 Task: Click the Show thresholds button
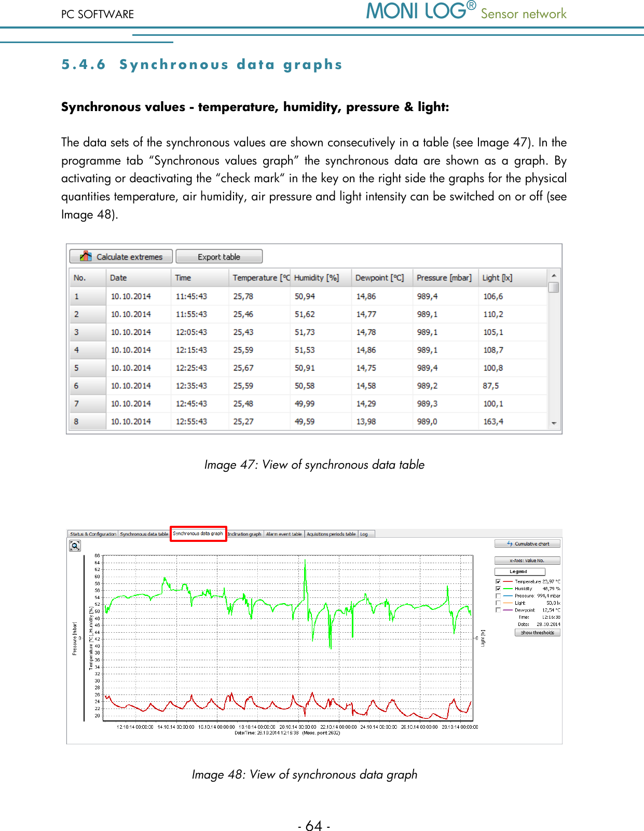(538, 633)
